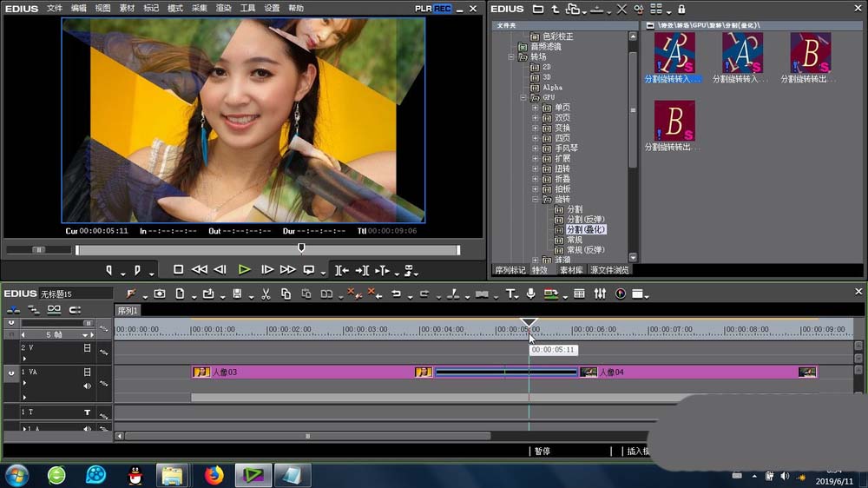Open the view mode dropdown in effects panel
The height and width of the screenshot is (488, 868).
(668, 11)
